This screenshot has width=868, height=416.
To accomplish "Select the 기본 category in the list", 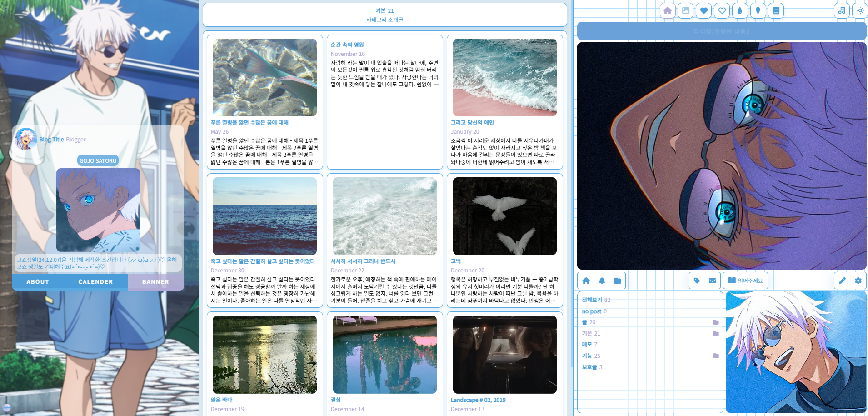I will click(x=587, y=334).
